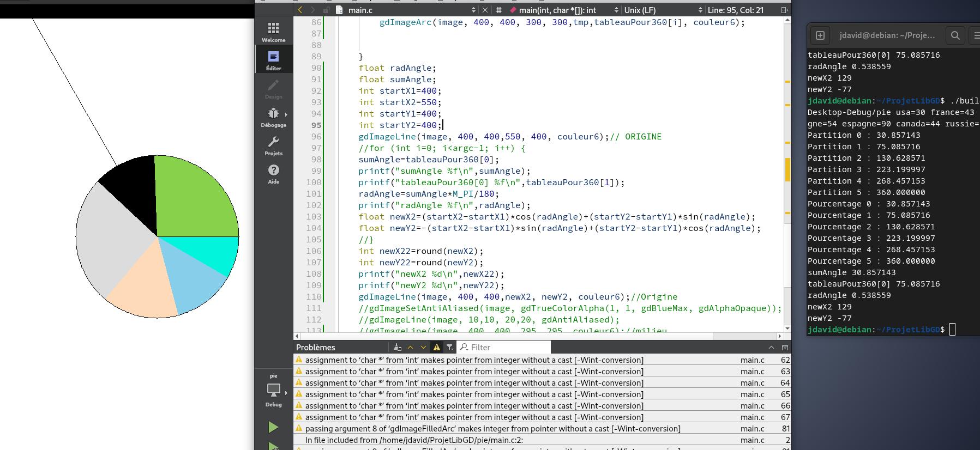
Task: Clear the Problèmes list with broom icon
Action: pyautogui.click(x=398, y=347)
